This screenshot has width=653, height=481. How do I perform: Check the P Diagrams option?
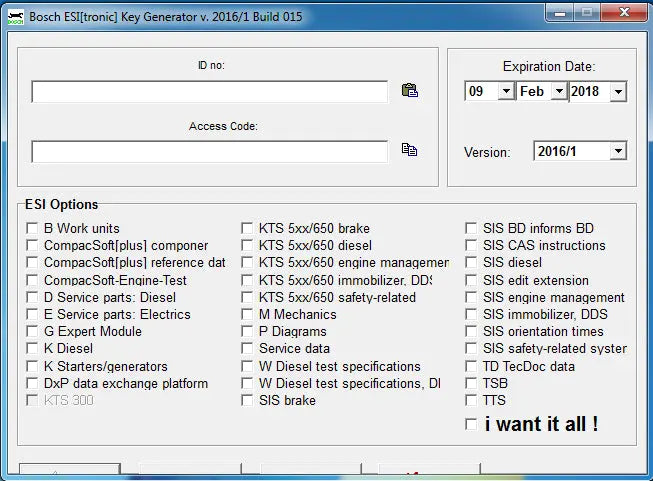click(247, 331)
